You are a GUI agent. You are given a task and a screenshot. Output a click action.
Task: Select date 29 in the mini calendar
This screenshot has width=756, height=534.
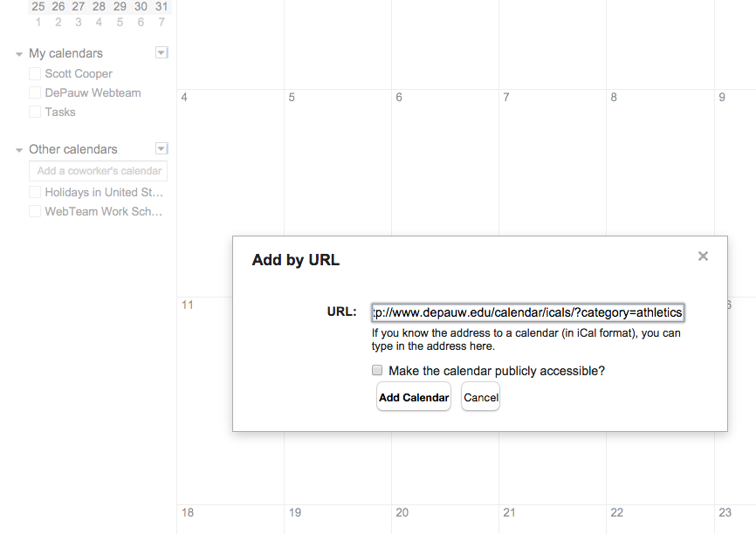(120, 7)
